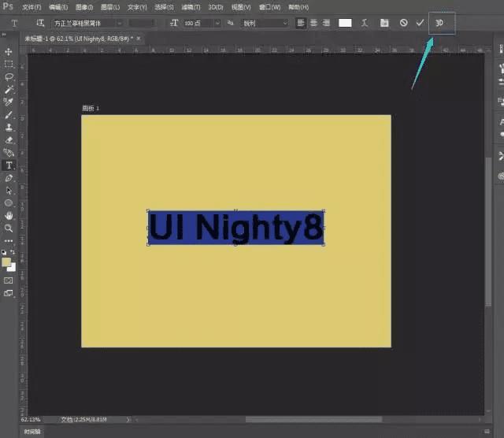
Task: Toggle center text alignment
Action: click(x=314, y=23)
